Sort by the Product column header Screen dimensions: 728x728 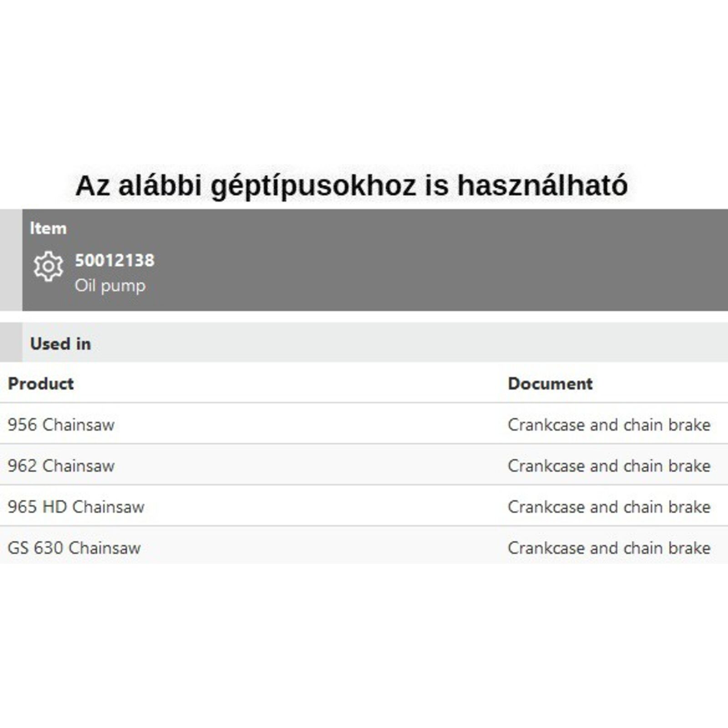[x=41, y=384]
